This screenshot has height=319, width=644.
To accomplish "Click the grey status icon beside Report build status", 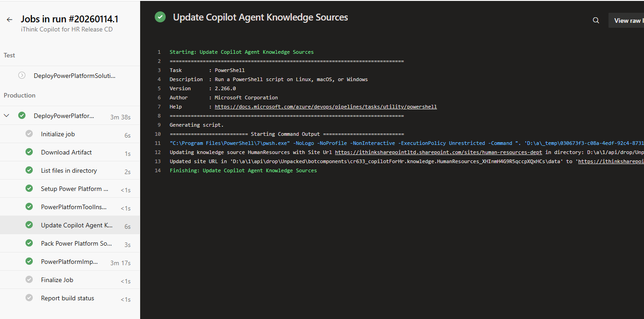I will (29, 298).
